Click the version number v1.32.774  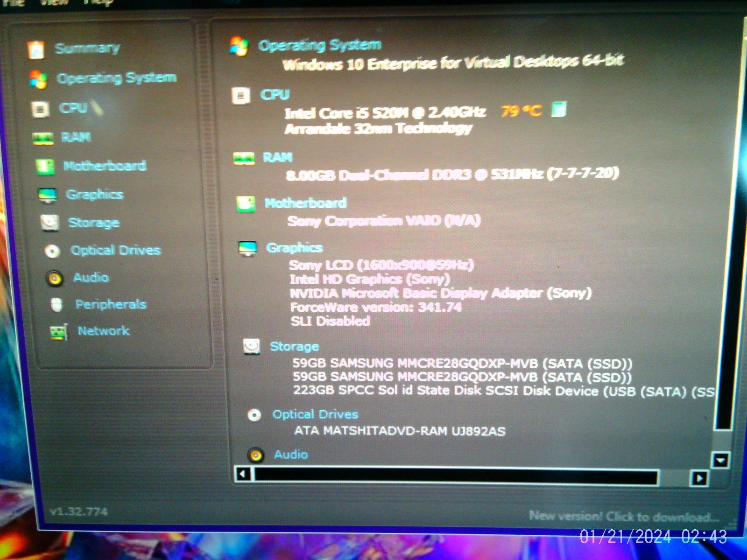[78, 512]
